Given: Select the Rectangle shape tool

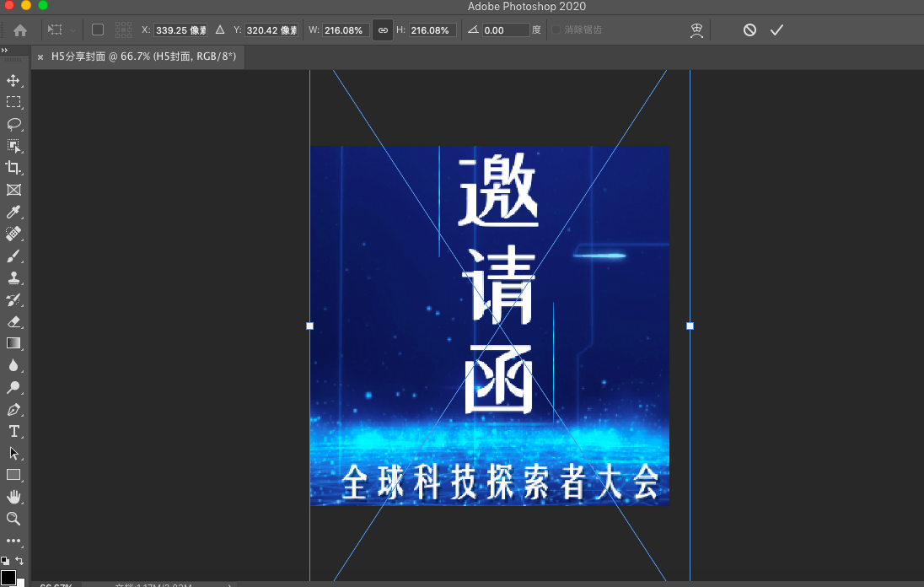Looking at the screenshot, I should click(13, 475).
